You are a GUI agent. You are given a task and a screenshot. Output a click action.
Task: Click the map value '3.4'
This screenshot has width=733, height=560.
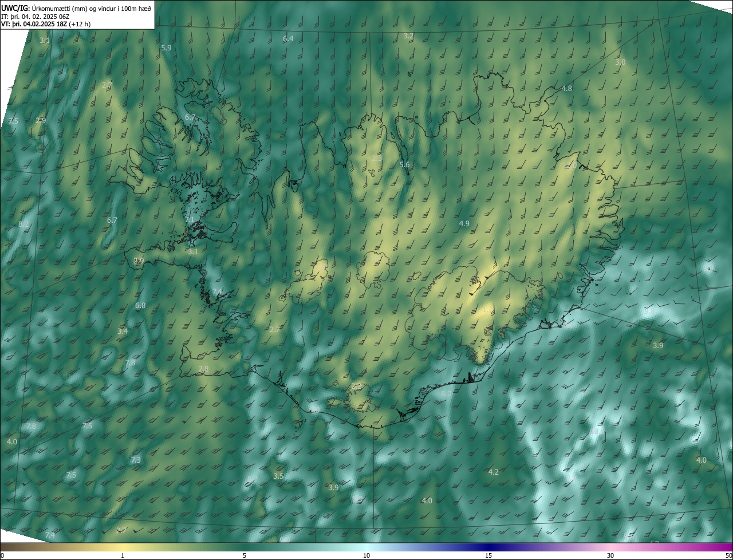click(123, 332)
